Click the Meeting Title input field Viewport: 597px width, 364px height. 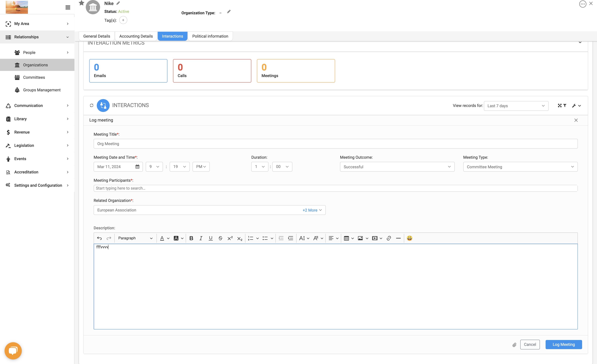[336, 144]
